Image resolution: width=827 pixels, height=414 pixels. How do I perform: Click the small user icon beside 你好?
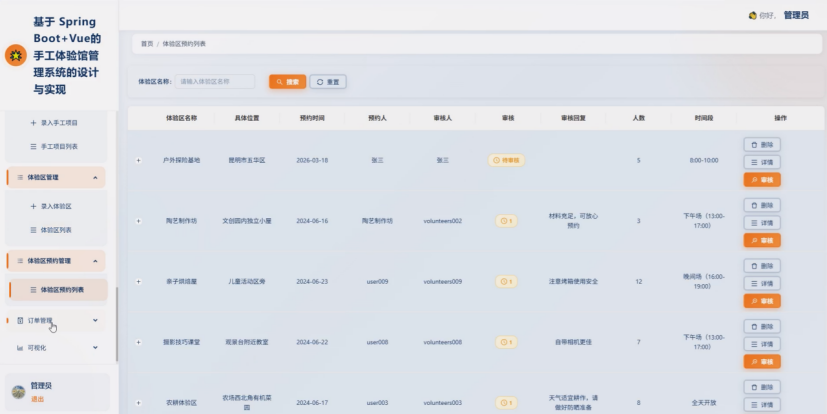point(753,15)
